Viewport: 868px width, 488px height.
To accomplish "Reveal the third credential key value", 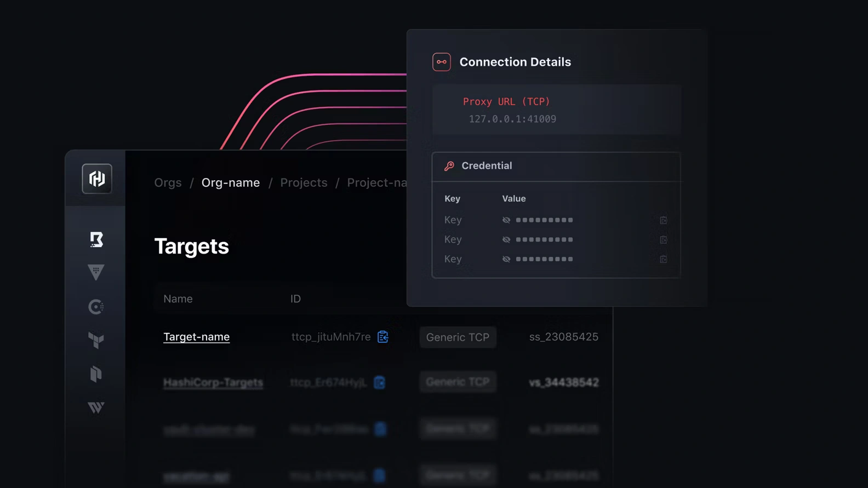I will [506, 259].
